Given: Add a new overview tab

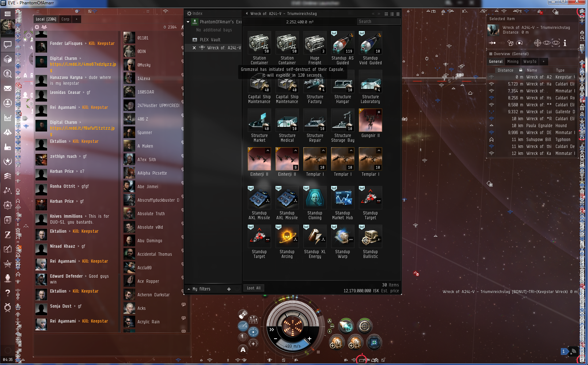Looking at the screenshot, I should [543, 61].
